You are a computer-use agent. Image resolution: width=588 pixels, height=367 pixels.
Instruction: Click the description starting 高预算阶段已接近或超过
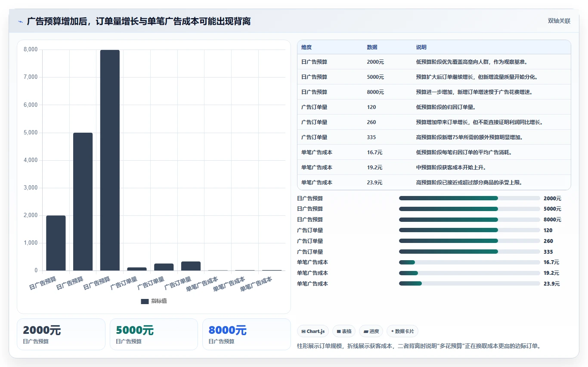click(x=469, y=183)
